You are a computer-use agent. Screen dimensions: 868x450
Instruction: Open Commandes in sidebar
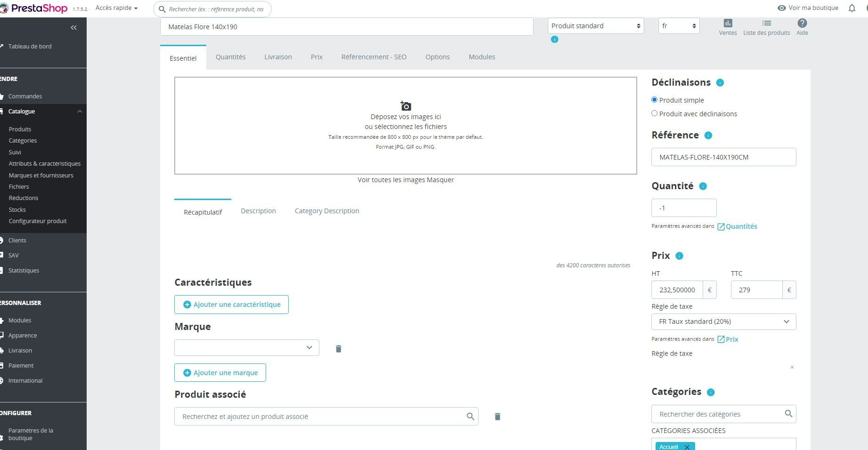tap(25, 96)
